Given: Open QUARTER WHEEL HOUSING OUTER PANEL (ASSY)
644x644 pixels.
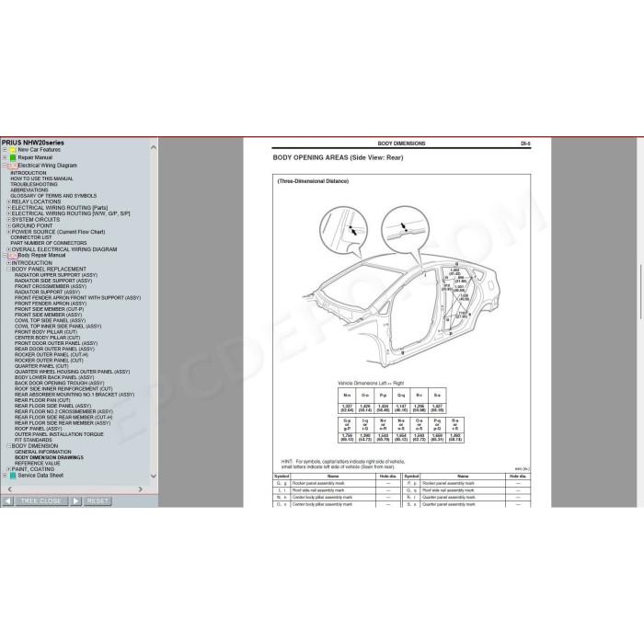Looking at the screenshot, I should (x=73, y=372).
